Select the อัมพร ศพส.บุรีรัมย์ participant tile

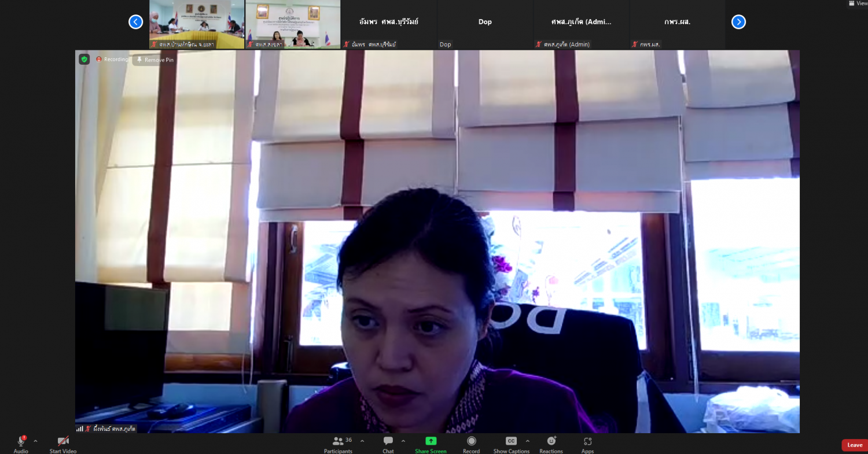tap(389, 24)
